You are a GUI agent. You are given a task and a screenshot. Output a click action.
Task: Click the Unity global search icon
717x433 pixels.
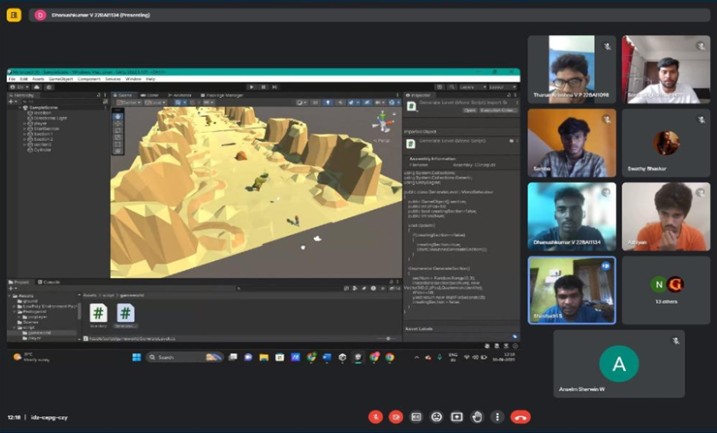(451, 87)
